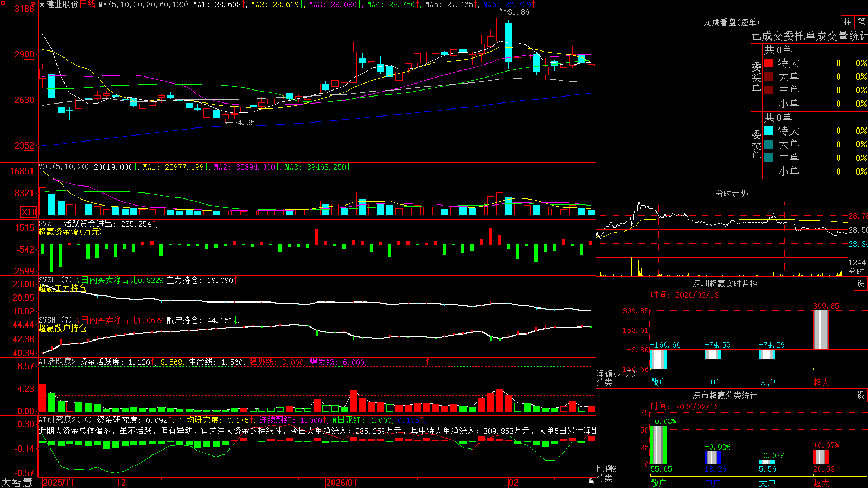Click the 建业股份 stock name

(62, 4)
